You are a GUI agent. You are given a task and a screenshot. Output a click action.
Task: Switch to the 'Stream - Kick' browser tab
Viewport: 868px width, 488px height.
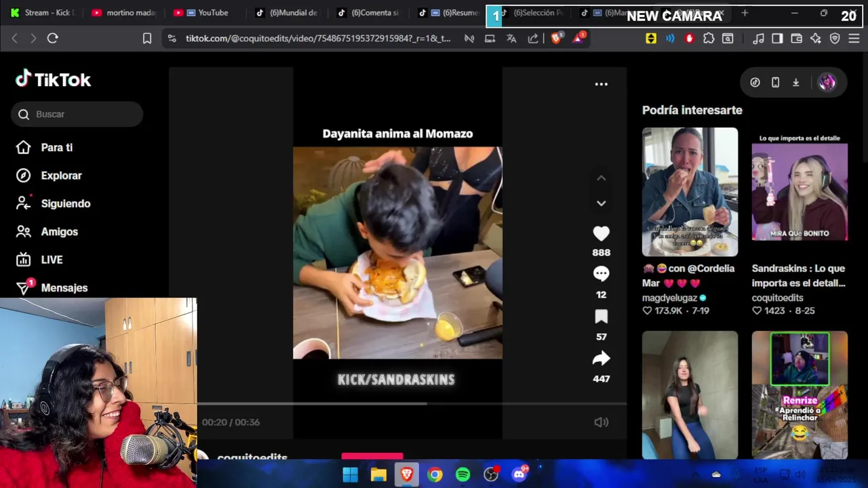coord(42,12)
